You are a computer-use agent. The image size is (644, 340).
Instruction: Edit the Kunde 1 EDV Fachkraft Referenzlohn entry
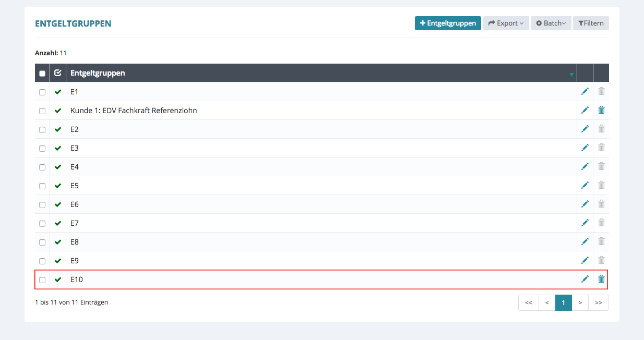(585, 110)
